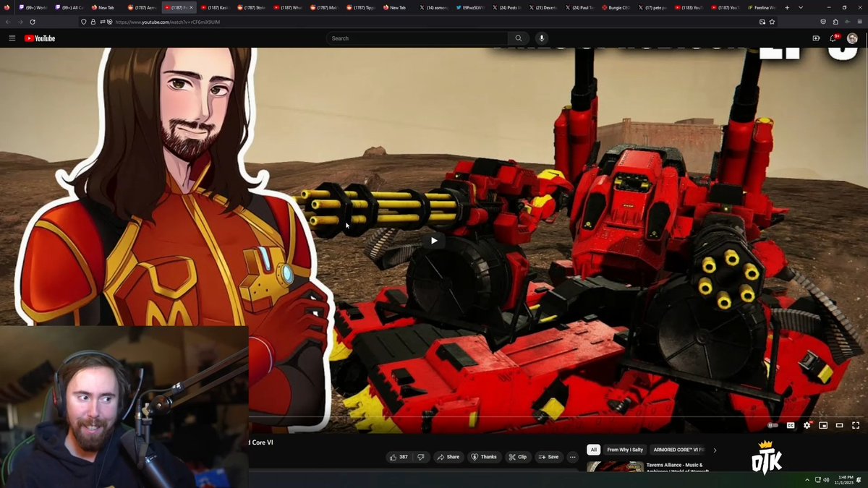
Task: Show hidden icons in the system tray
Action: click(x=808, y=479)
